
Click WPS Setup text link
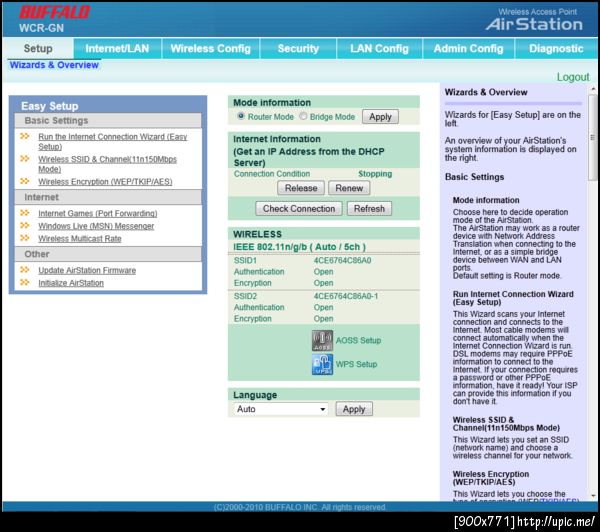pos(356,364)
